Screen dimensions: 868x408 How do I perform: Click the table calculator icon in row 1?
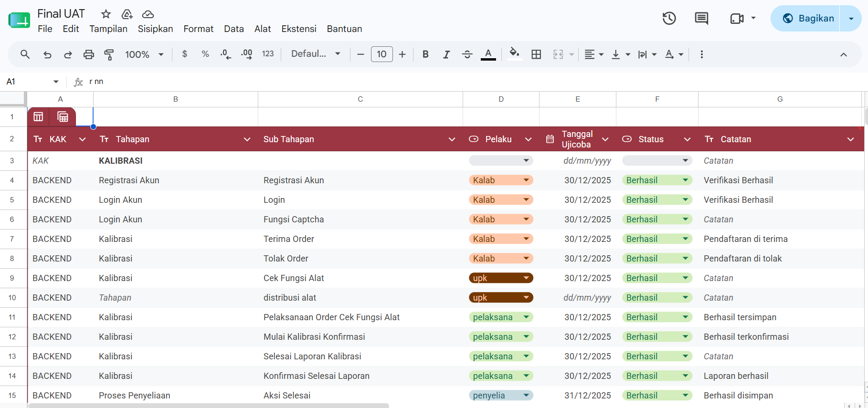click(63, 116)
